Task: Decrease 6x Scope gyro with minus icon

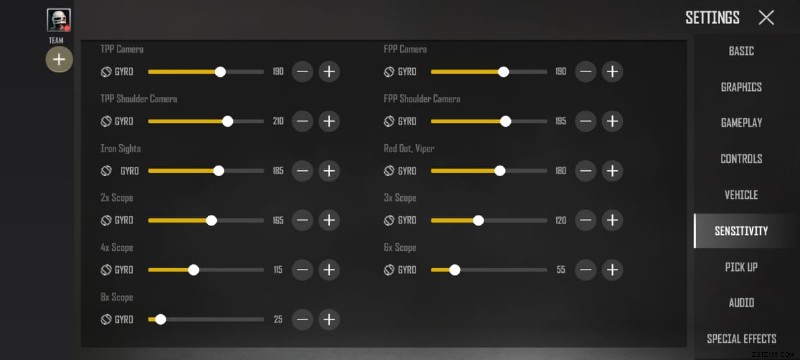Action: click(x=585, y=270)
